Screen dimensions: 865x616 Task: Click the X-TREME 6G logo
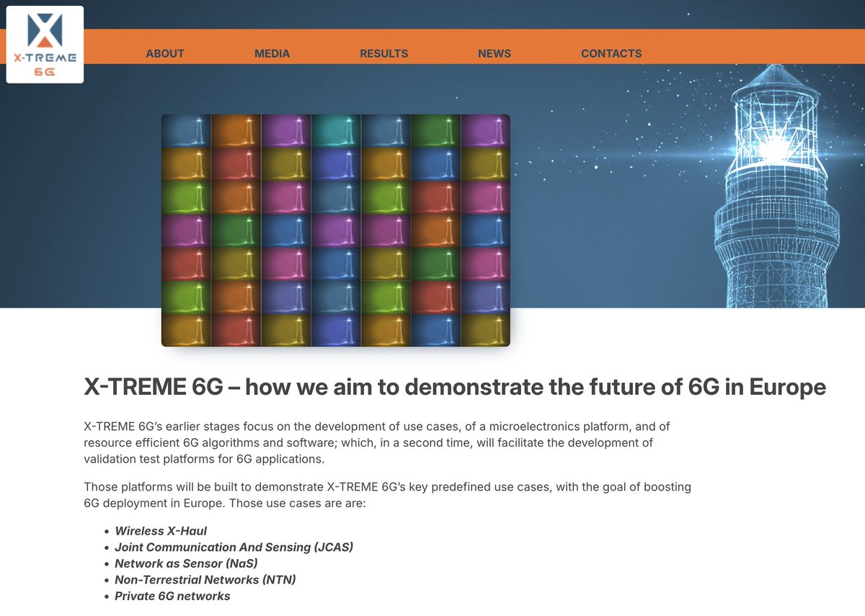pyautogui.click(x=45, y=43)
